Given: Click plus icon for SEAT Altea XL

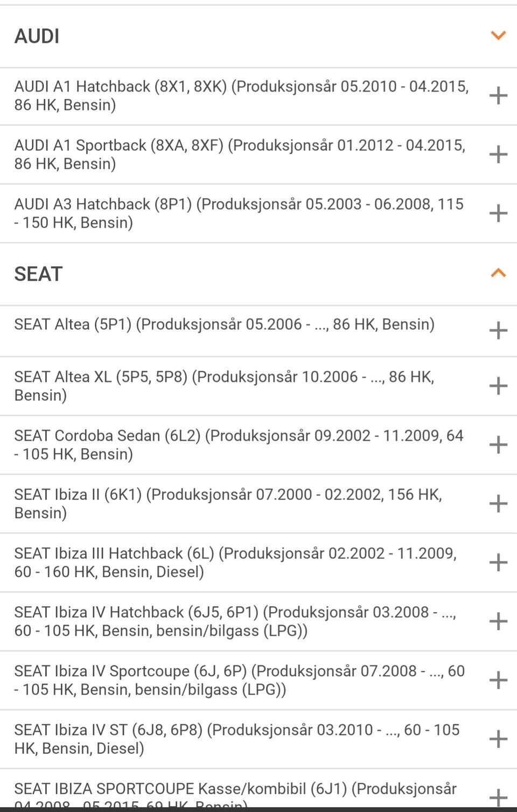Looking at the screenshot, I should coord(498,386).
